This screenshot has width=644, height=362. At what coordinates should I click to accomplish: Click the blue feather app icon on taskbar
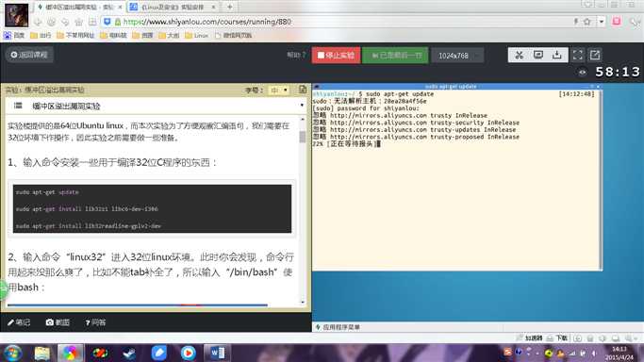[159, 354]
